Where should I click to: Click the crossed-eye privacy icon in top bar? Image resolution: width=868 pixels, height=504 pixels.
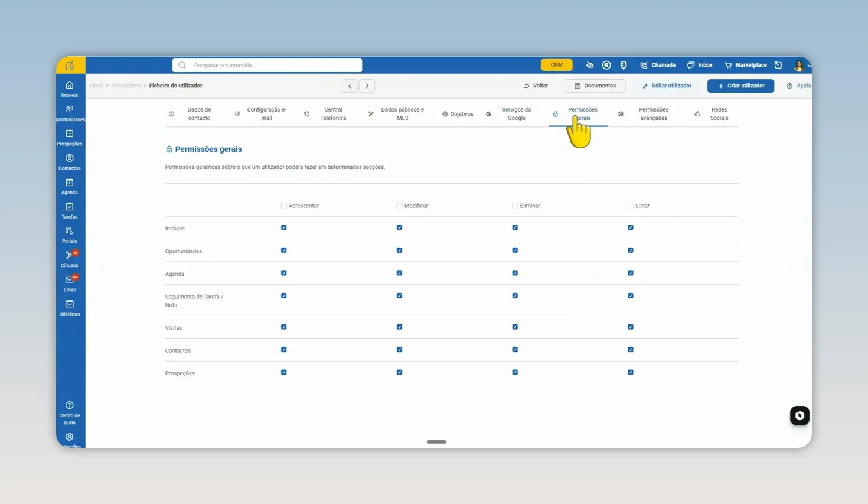[x=589, y=65]
